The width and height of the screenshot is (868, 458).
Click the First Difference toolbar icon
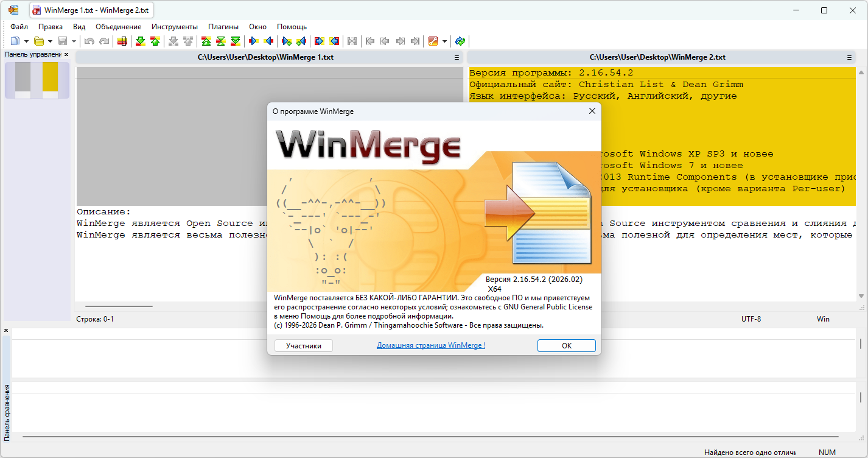pyautogui.click(x=206, y=41)
